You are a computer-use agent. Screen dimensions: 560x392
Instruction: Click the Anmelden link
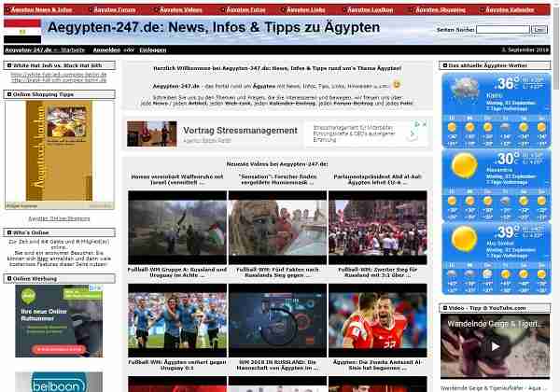[106, 50]
